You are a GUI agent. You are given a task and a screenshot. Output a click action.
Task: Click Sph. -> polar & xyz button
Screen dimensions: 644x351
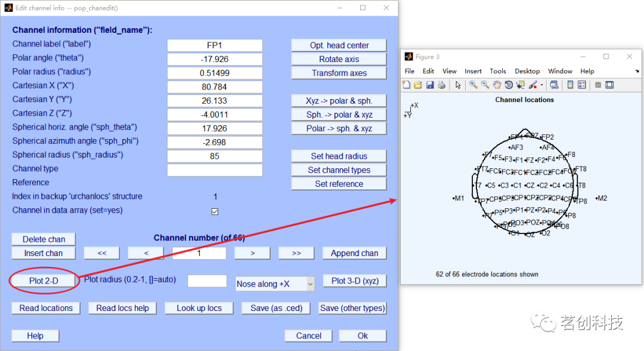point(339,115)
